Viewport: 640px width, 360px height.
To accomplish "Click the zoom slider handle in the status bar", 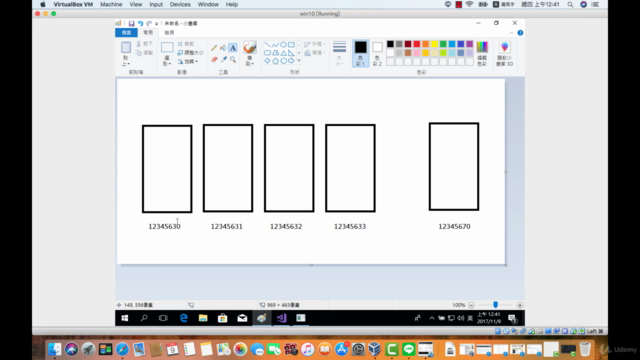I will point(496,305).
